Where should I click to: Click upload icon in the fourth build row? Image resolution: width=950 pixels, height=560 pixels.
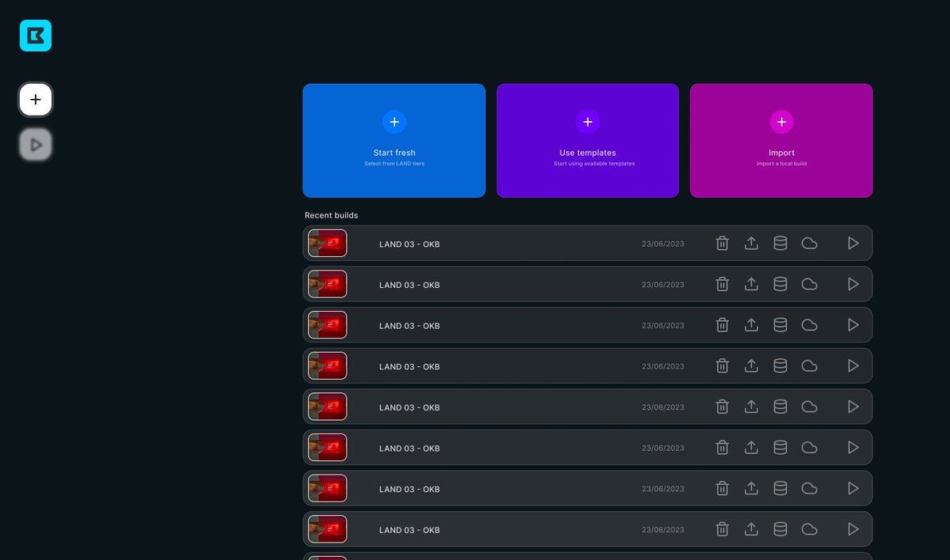pyautogui.click(x=751, y=366)
